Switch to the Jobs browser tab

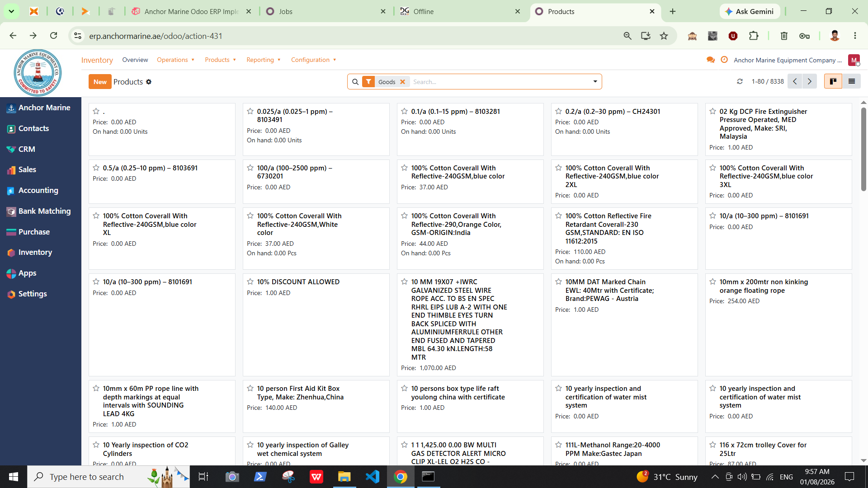(x=326, y=11)
